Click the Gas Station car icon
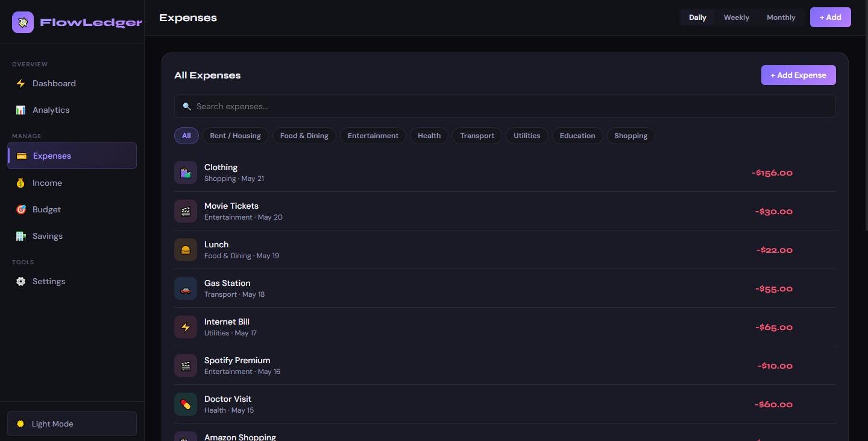This screenshot has width=868, height=441. click(186, 288)
